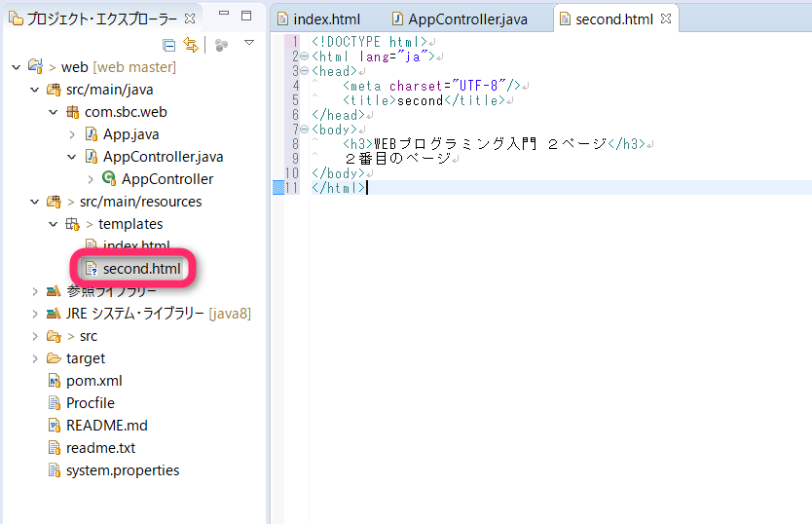This screenshot has height=524, width=812.
Task: Expand the App.java node
Action: point(72,134)
